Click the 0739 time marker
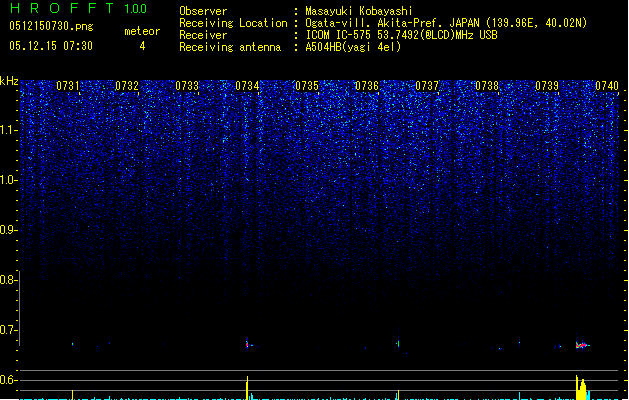Screen dimensions: 629x400 point(547,86)
